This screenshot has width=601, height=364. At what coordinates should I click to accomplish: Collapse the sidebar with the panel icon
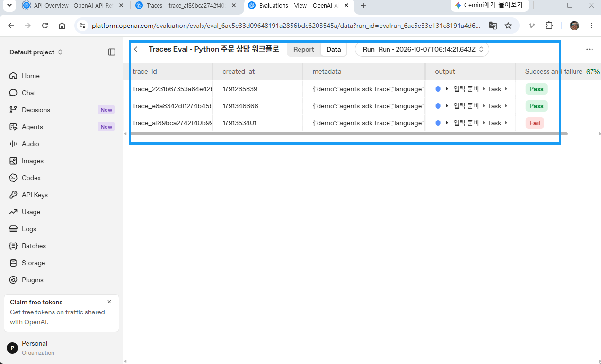pos(112,52)
